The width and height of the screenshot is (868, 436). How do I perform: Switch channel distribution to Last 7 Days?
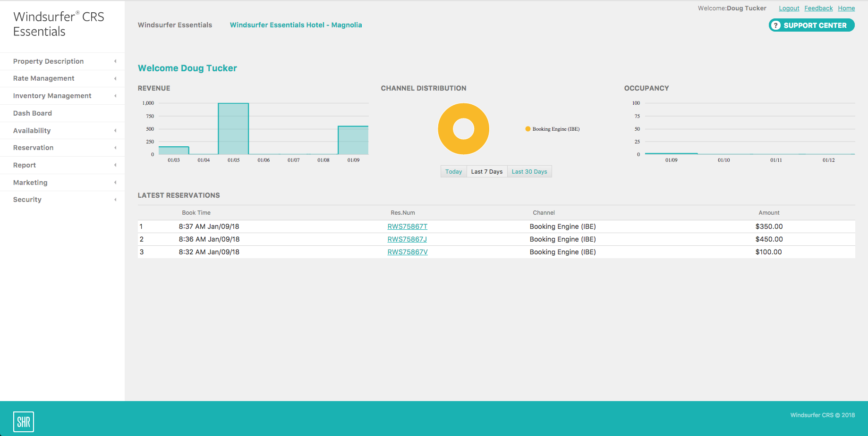(486, 171)
